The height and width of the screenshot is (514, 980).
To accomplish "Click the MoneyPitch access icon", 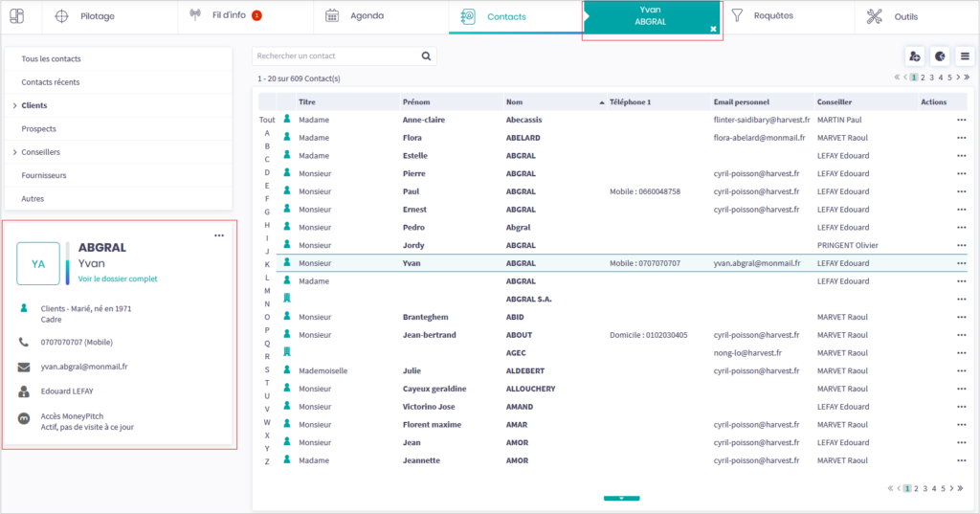I will [x=24, y=419].
